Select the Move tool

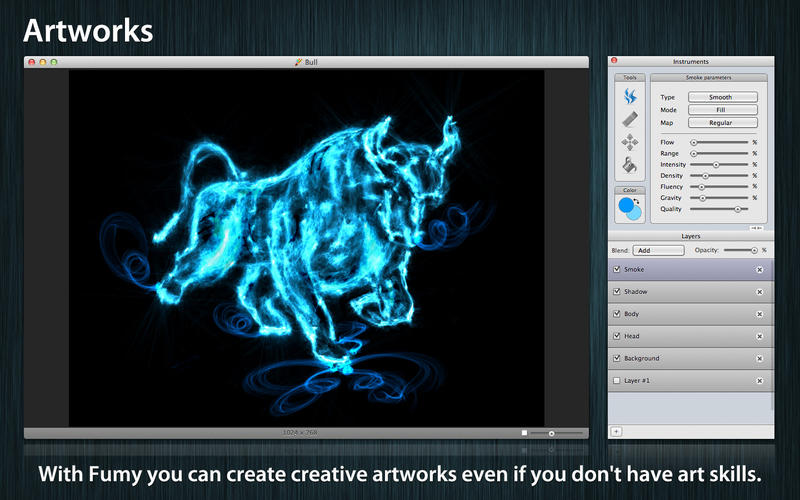point(629,142)
